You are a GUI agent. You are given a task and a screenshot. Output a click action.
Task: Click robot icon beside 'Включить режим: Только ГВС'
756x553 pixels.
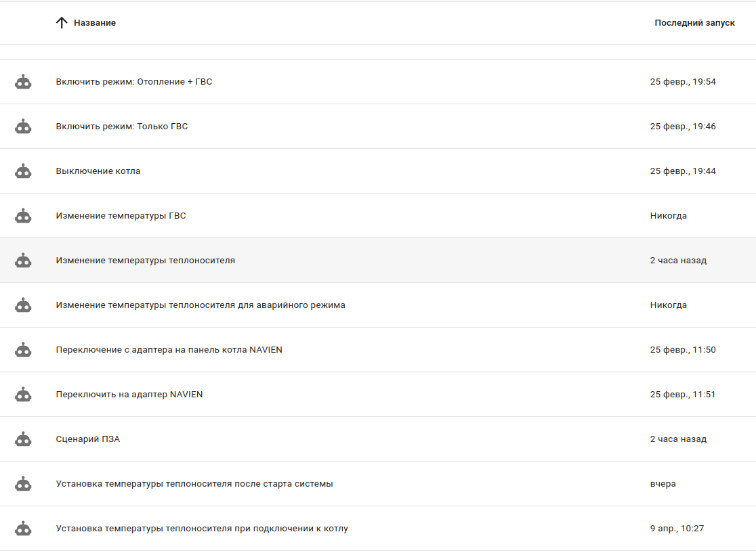click(24, 127)
